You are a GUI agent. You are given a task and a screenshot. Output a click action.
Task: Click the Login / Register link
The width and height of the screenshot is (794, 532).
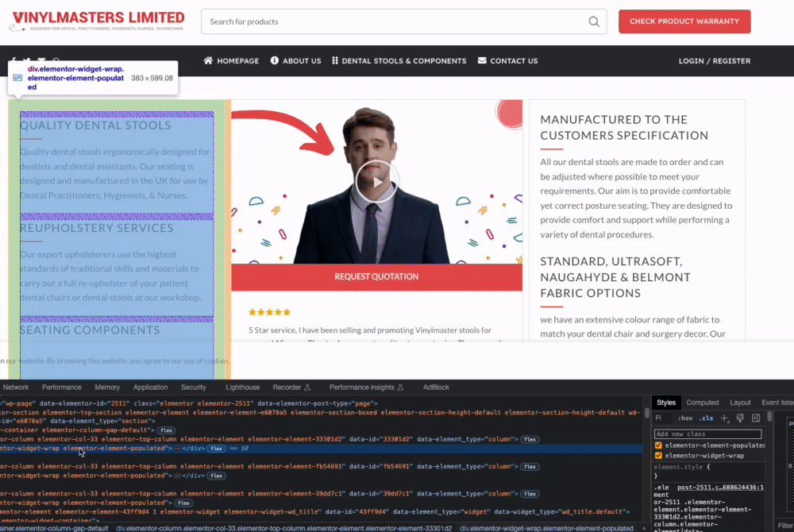pyautogui.click(x=715, y=60)
